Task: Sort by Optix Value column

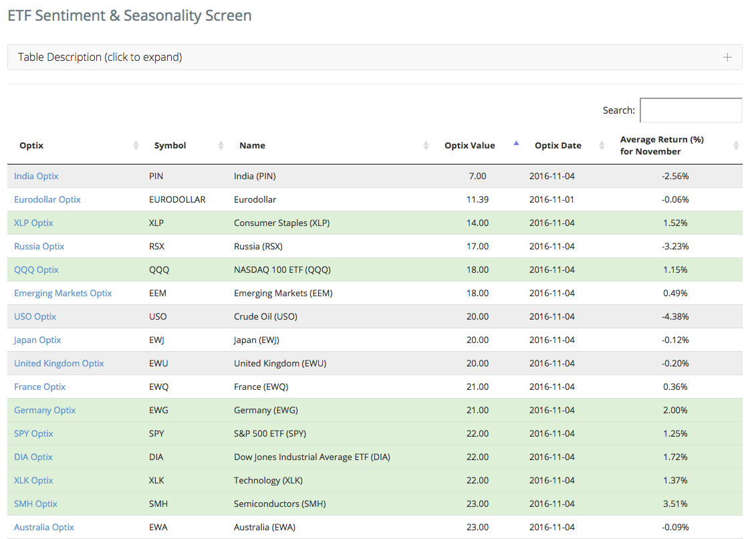Action: (x=516, y=143)
